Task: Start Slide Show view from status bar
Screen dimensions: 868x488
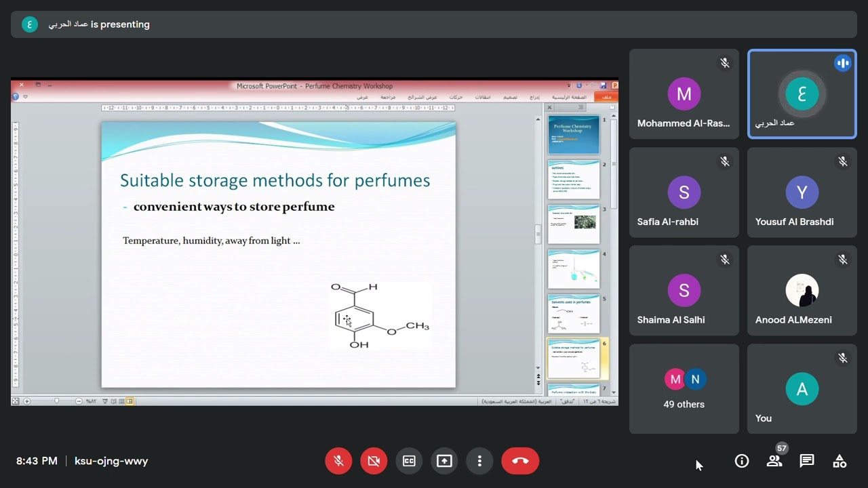Action: [x=105, y=401]
